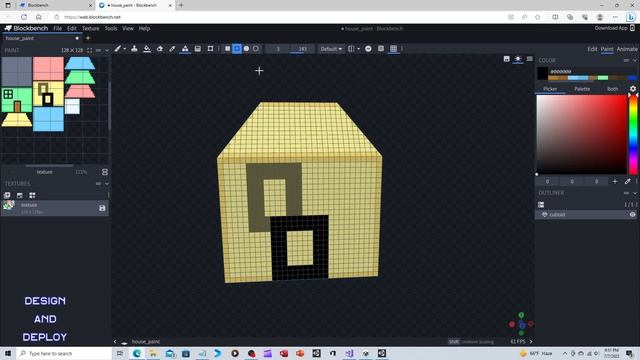The height and width of the screenshot is (360, 640).
Task: Choose the highlighted pixel-perfect brush shape
Action: coord(237,49)
